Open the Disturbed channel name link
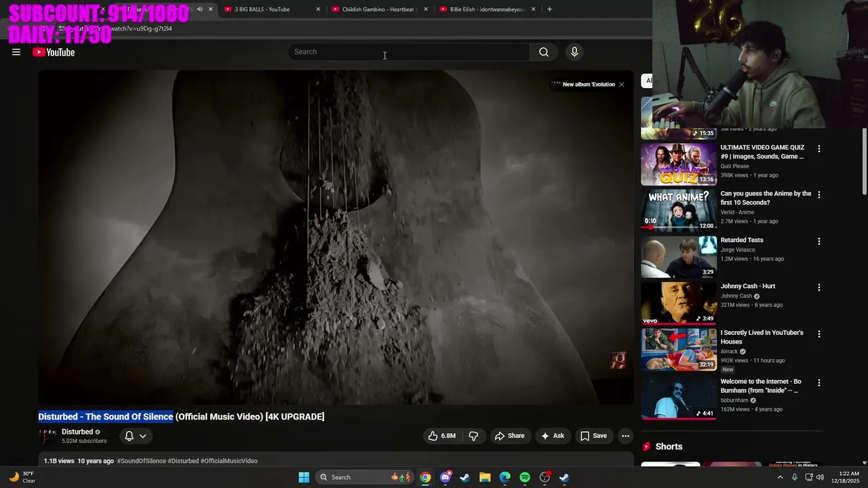This screenshot has height=488, width=868. point(77,432)
